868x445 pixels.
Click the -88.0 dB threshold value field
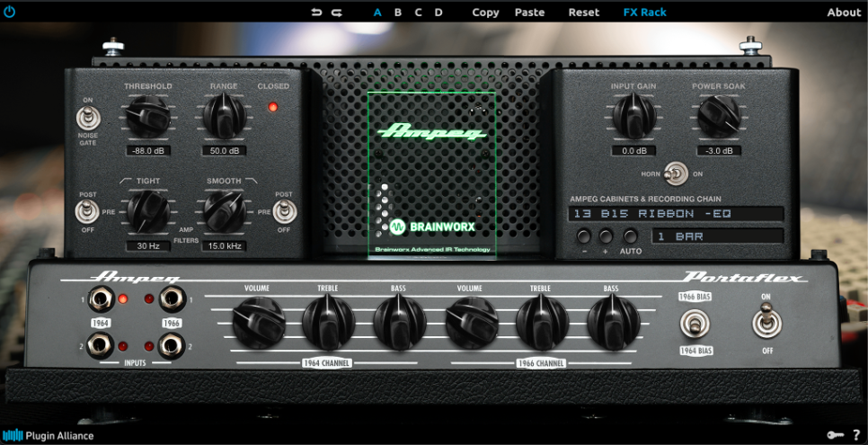(x=147, y=151)
